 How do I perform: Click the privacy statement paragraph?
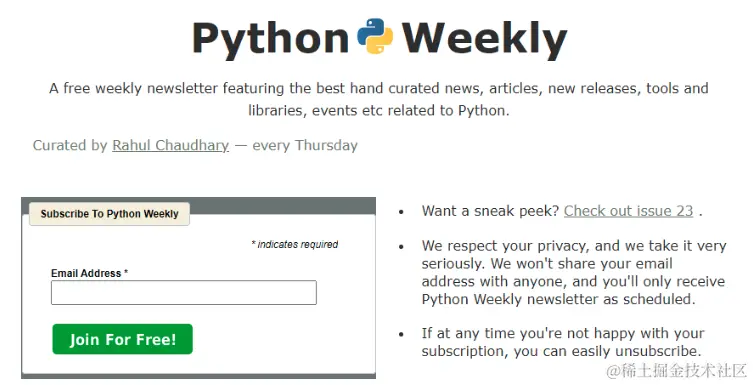(574, 272)
